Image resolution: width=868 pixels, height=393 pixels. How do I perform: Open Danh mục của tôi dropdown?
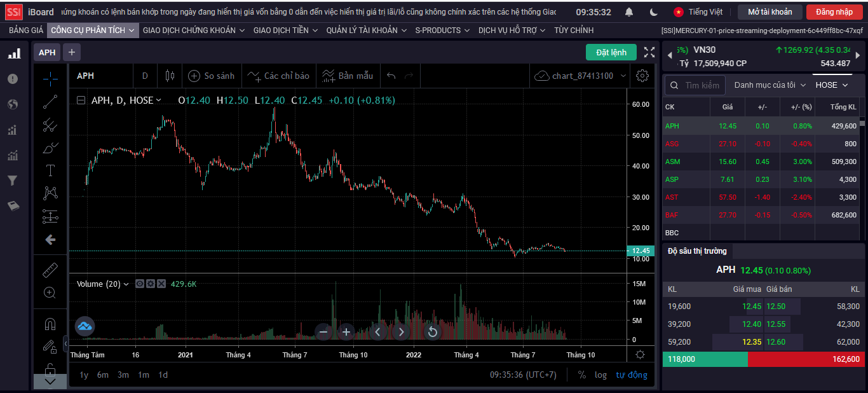point(770,85)
